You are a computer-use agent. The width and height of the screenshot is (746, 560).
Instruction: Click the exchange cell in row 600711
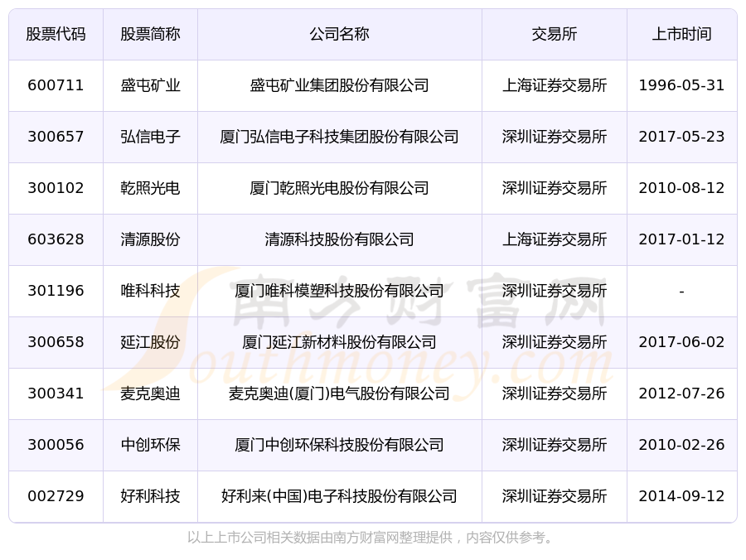555,85
